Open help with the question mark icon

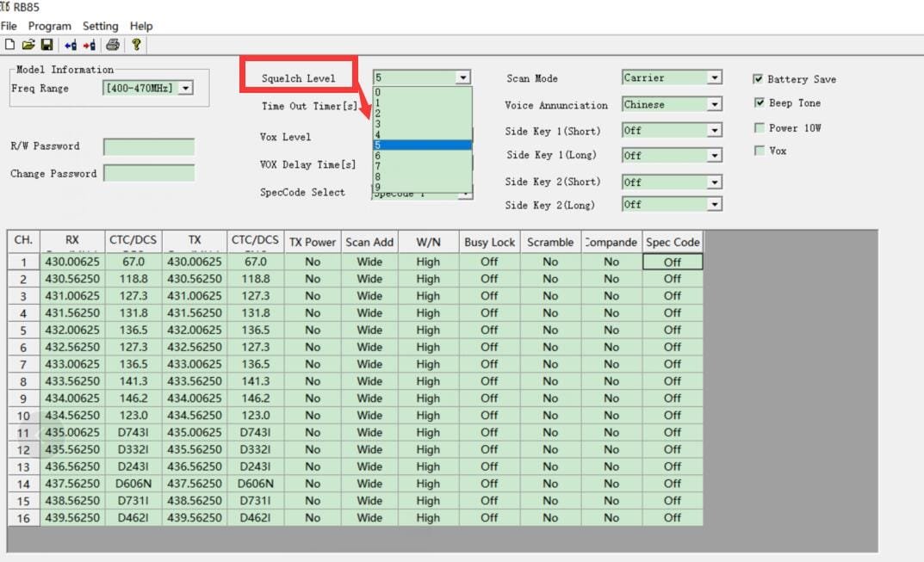[136, 45]
